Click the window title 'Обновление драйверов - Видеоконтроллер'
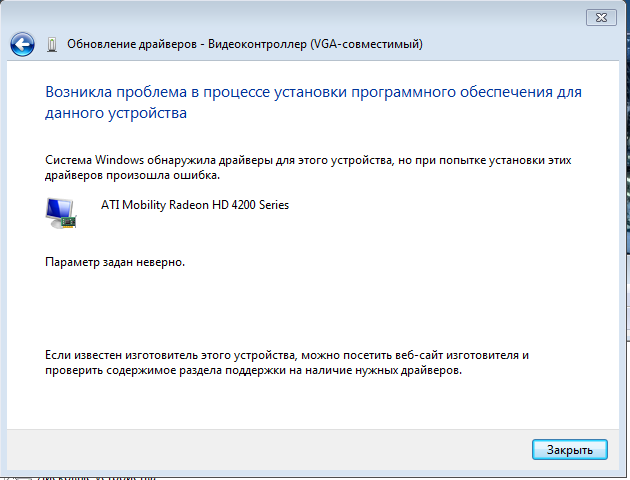Image resolution: width=630 pixels, height=480 pixels. tap(245, 44)
